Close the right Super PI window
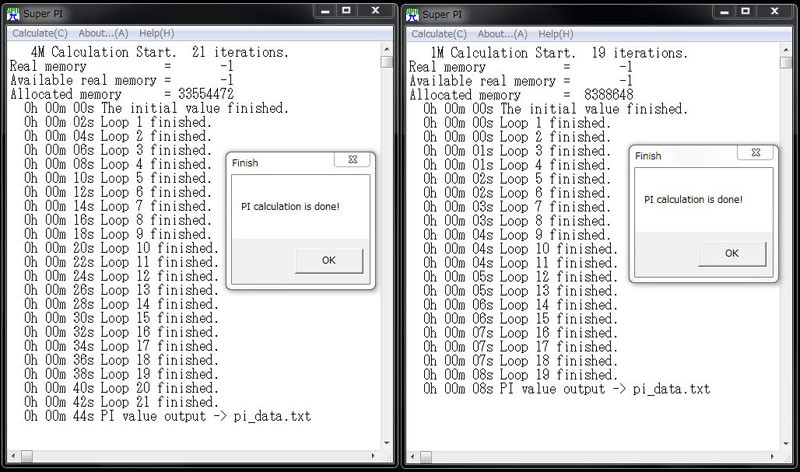 (774, 11)
